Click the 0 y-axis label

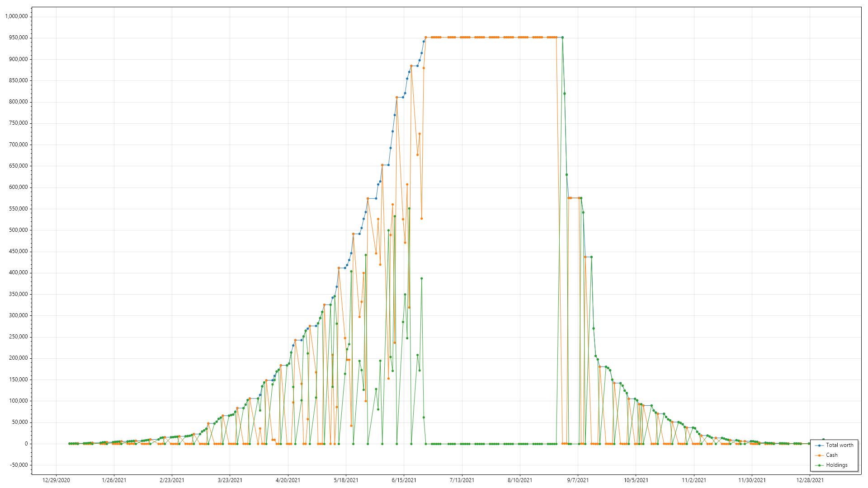click(26, 444)
